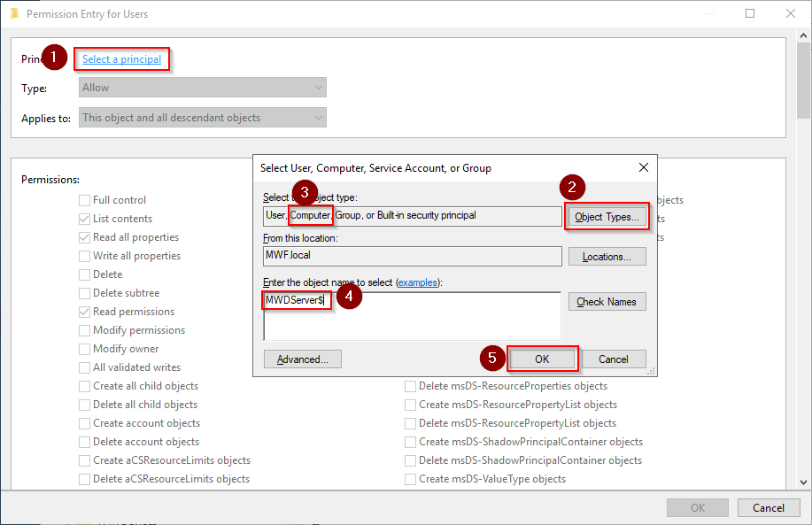
Task: Expand the Applies to dropdown
Action: [204, 118]
